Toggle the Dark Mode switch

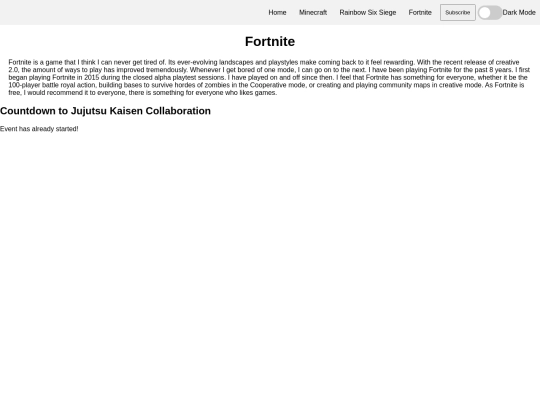coord(490,13)
